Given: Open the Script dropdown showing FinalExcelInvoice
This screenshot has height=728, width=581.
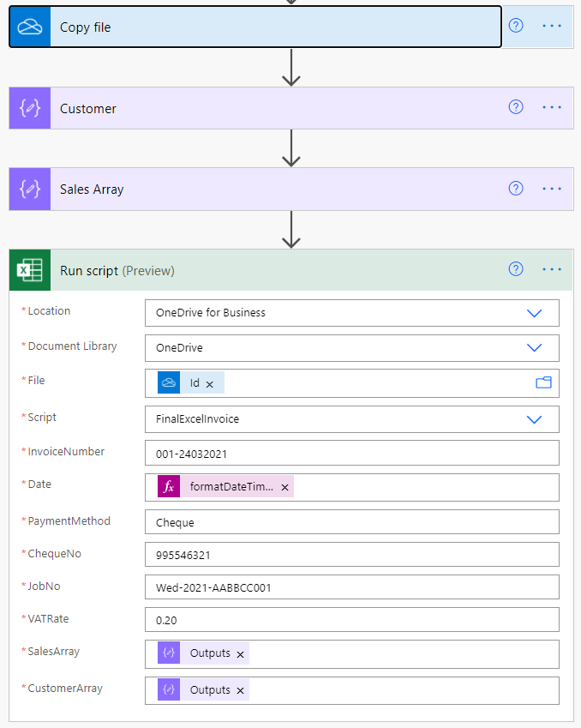Looking at the screenshot, I should point(535,419).
